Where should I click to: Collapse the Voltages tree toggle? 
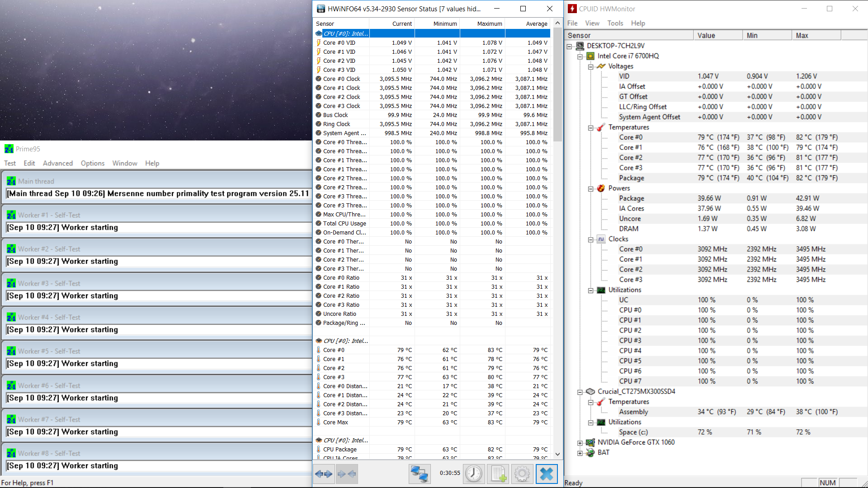tap(590, 67)
